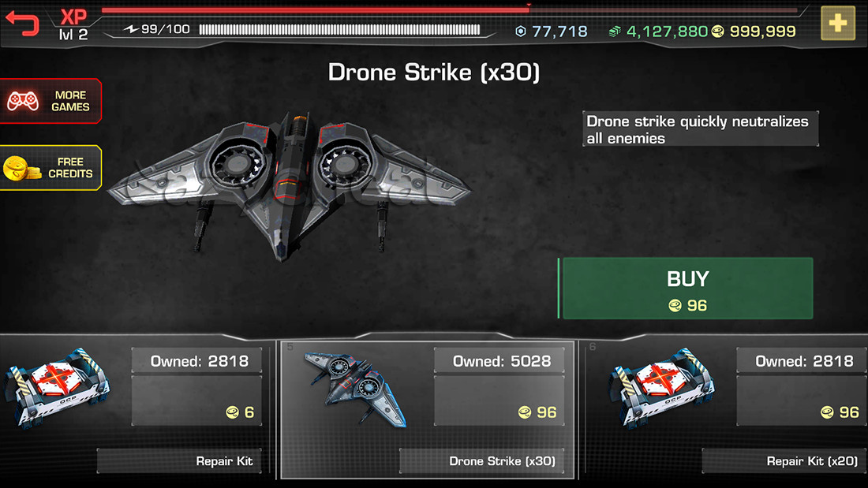This screenshot has height=488, width=868.
Task: Tap the green cash stack icon
Action: click(x=615, y=32)
